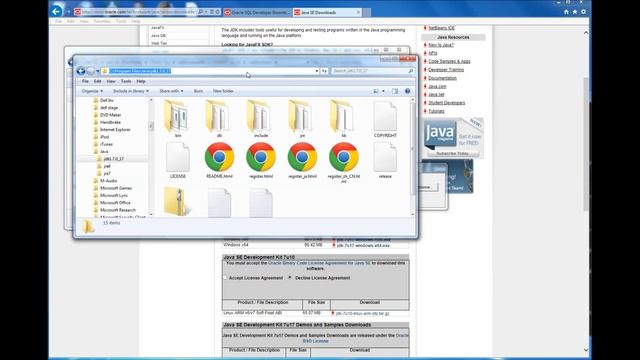
Task: Open the Documentation link
Action: click(x=442, y=78)
